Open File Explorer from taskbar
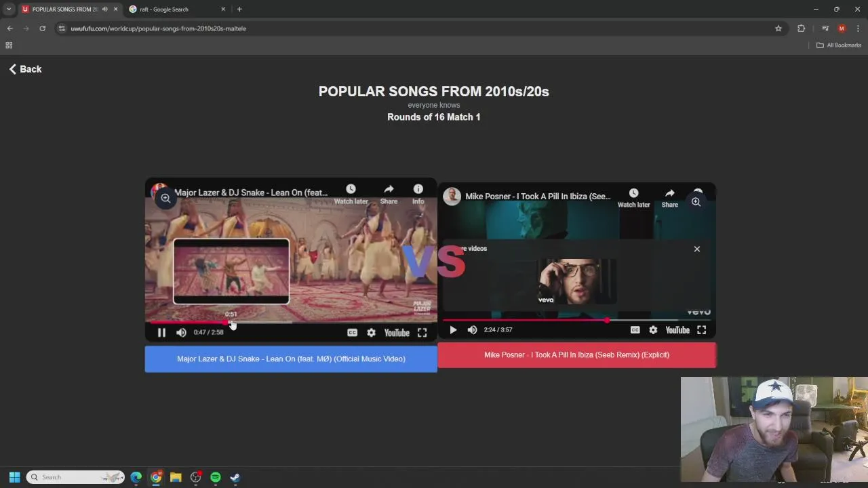Screen dimensions: 868x488 176,477
